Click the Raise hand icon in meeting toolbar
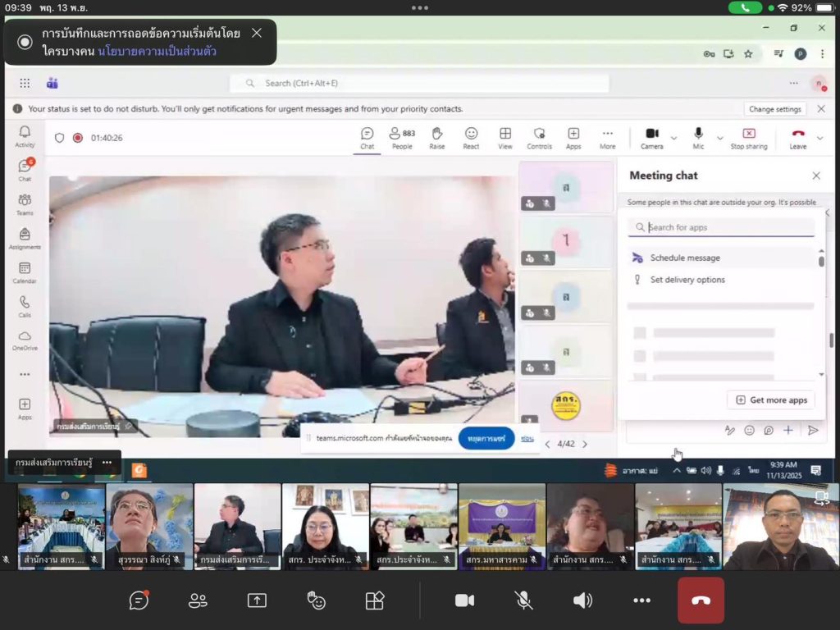The height and width of the screenshot is (630, 840). pos(436,136)
